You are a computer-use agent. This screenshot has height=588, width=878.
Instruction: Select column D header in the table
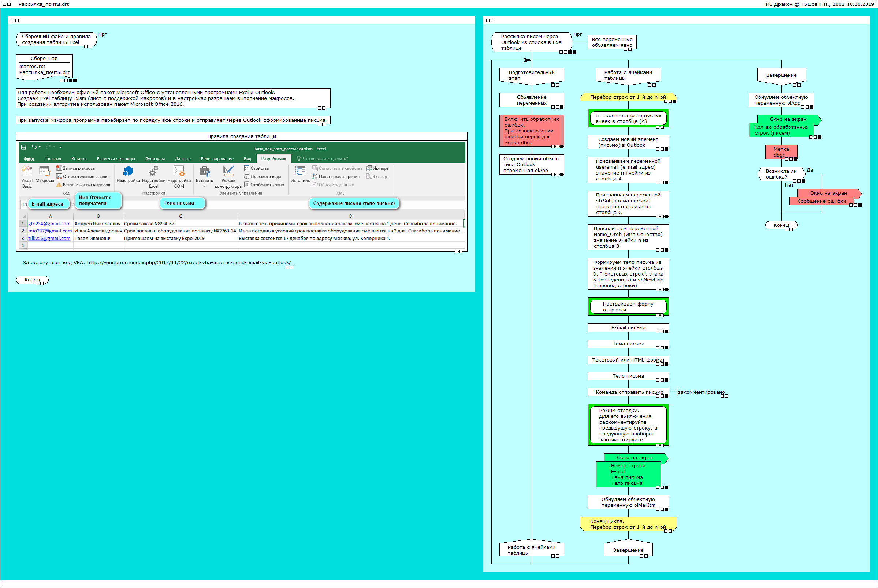click(x=350, y=216)
